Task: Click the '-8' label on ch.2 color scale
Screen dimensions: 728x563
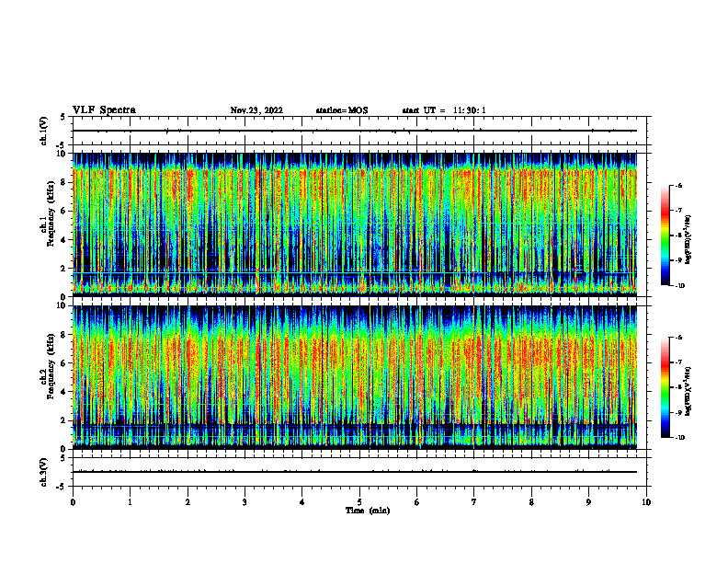Action: pyautogui.click(x=678, y=388)
